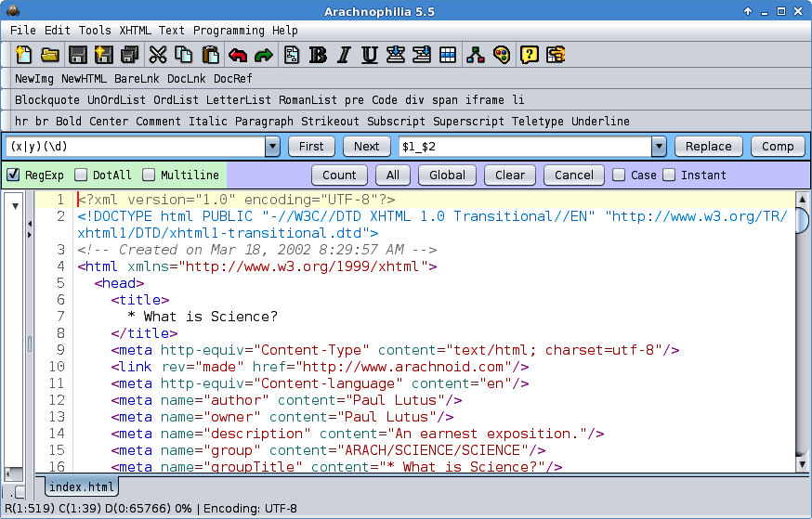The image size is (812, 519).
Task: Open the Edit menu
Action: (57, 31)
